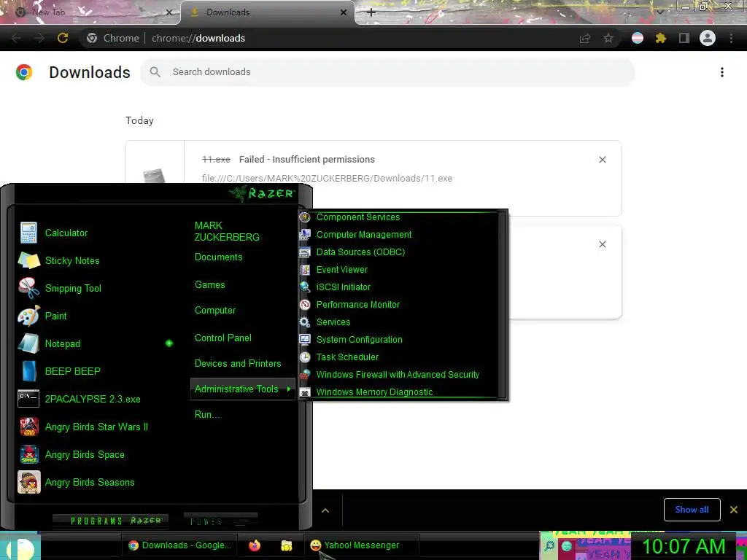Click the tray magnifier icon
Screen dimensions: 747x560
(x=549, y=545)
